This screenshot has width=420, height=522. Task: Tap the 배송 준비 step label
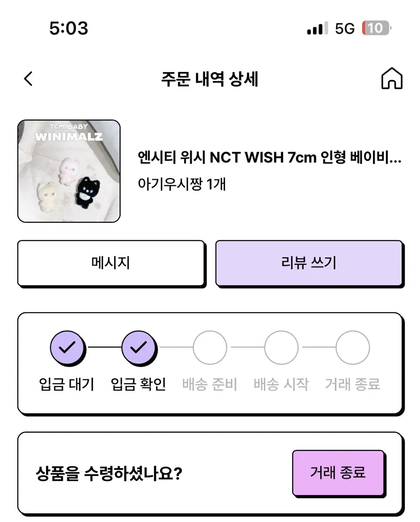210,385
